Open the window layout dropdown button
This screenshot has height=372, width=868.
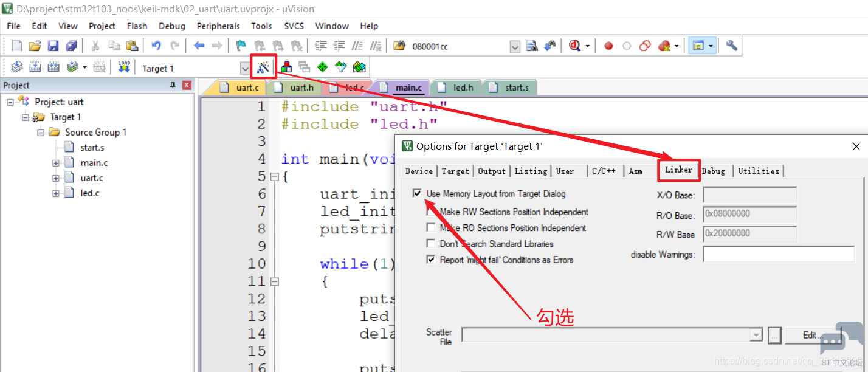(x=710, y=46)
